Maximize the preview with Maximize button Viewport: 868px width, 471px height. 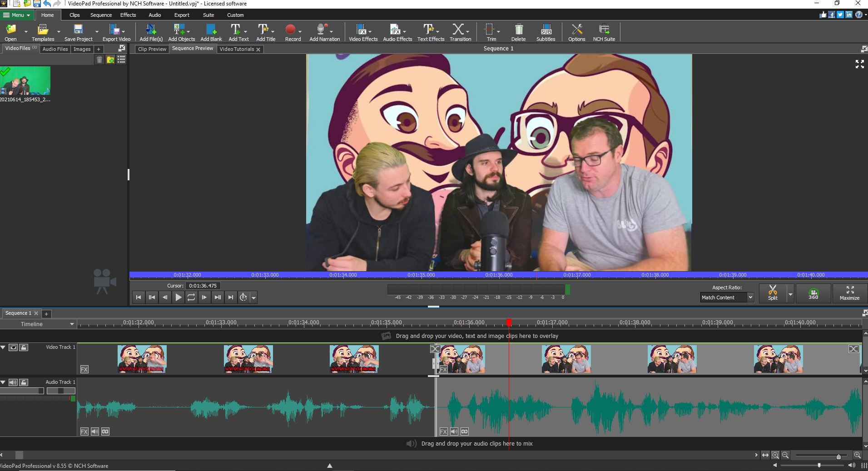click(850, 293)
